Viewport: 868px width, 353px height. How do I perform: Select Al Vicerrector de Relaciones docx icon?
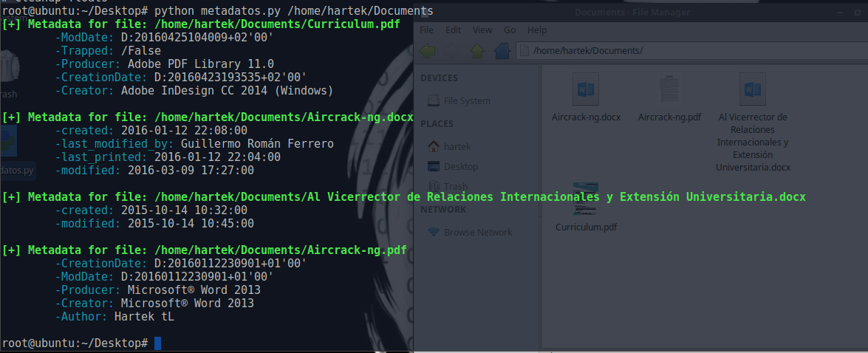point(753,89)
